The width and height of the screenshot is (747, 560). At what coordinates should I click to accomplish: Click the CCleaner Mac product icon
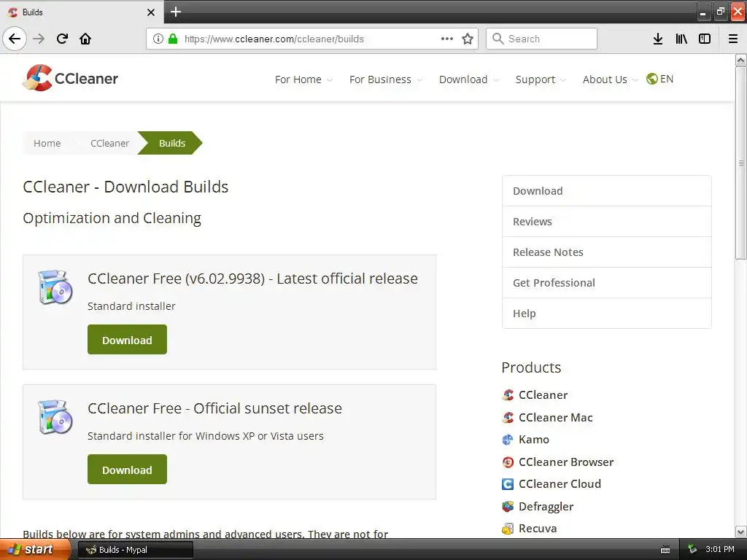[508, 417]
